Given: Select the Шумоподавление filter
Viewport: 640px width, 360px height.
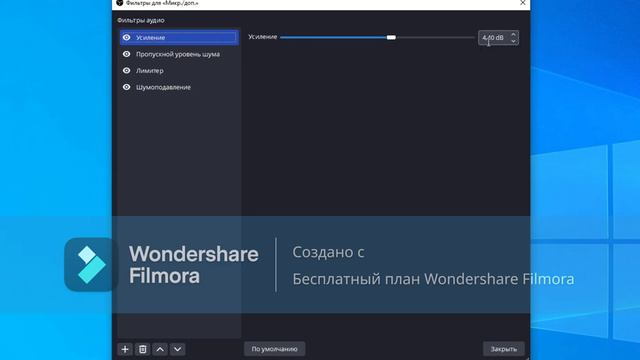Looking at the screenshot, I should 179,87.
